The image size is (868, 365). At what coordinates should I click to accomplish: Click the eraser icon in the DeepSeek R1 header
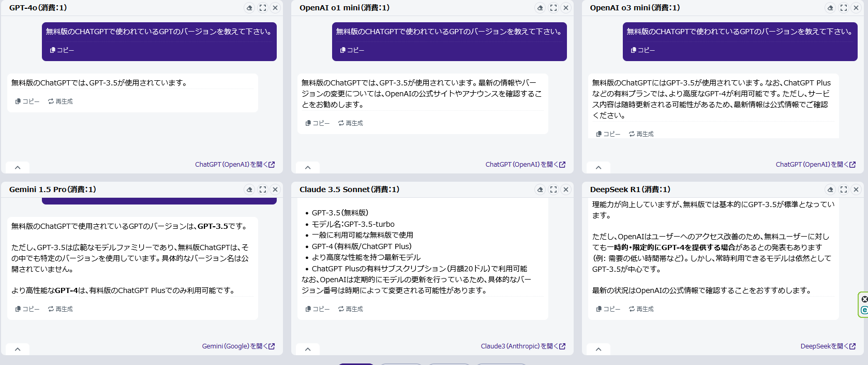[x=830, y=189]
